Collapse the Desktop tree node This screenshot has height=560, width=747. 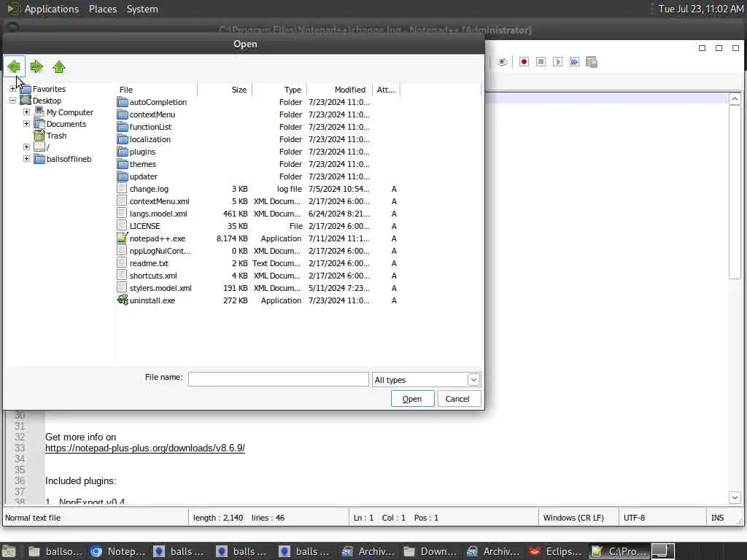13,101
